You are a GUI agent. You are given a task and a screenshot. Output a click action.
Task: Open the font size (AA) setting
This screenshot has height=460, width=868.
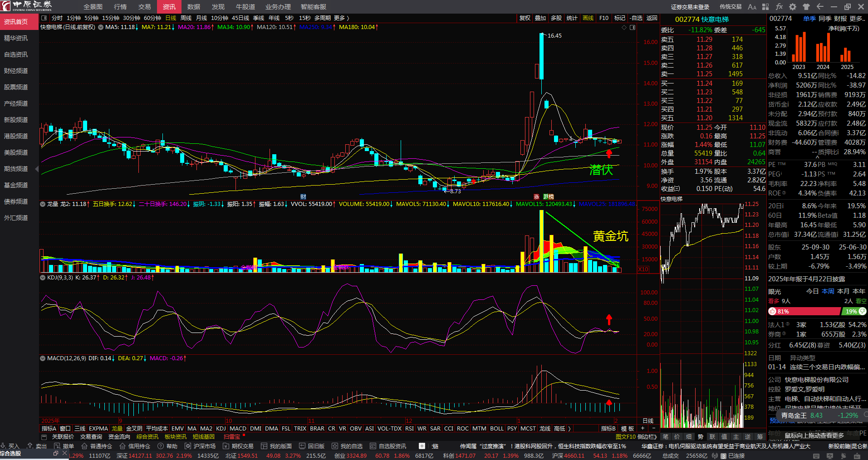pos(752,7)
